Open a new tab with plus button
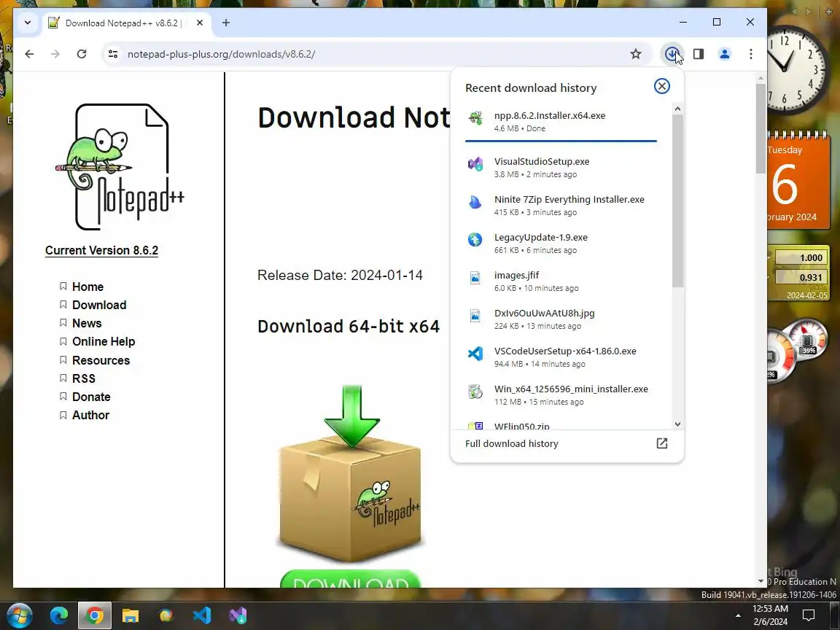 coord(226,23)
